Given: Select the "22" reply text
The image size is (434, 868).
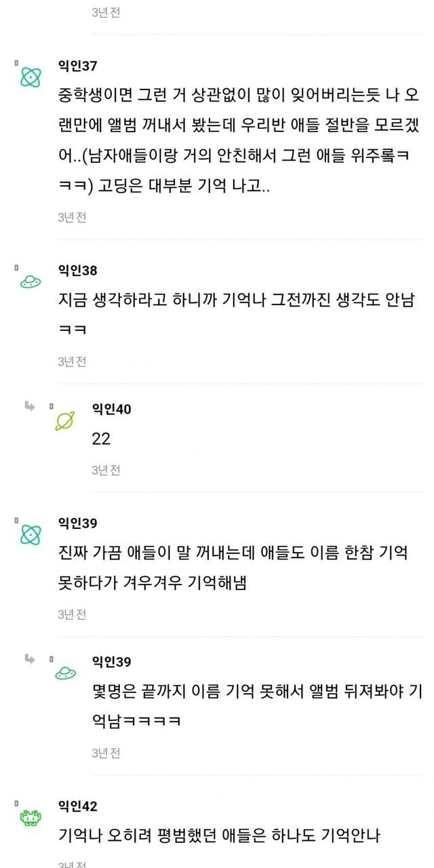Looking at the screenshot, I should 101,439.
